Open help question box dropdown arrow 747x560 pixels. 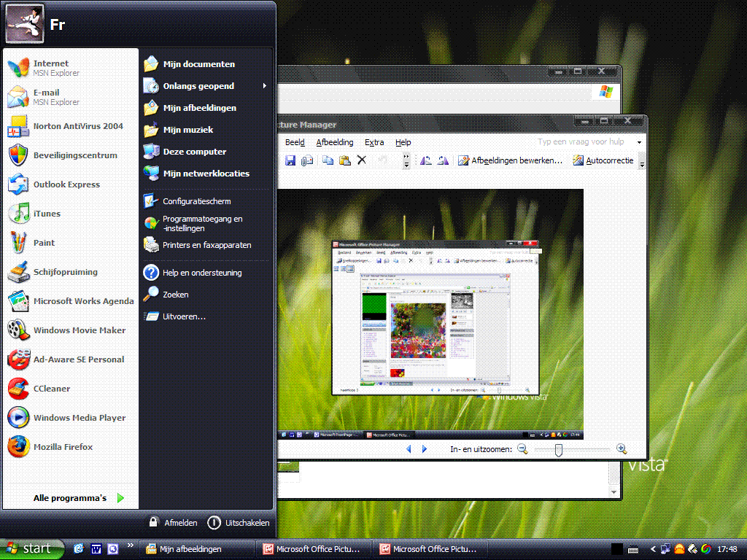[639, 142]
